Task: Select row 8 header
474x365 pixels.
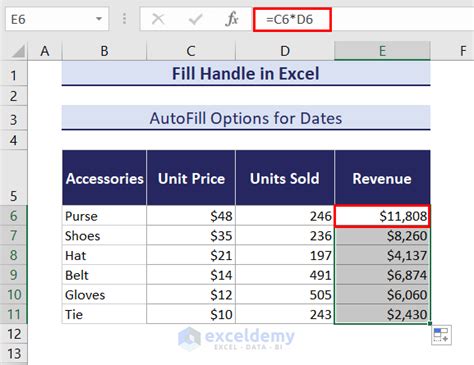Action: [13, 255]
